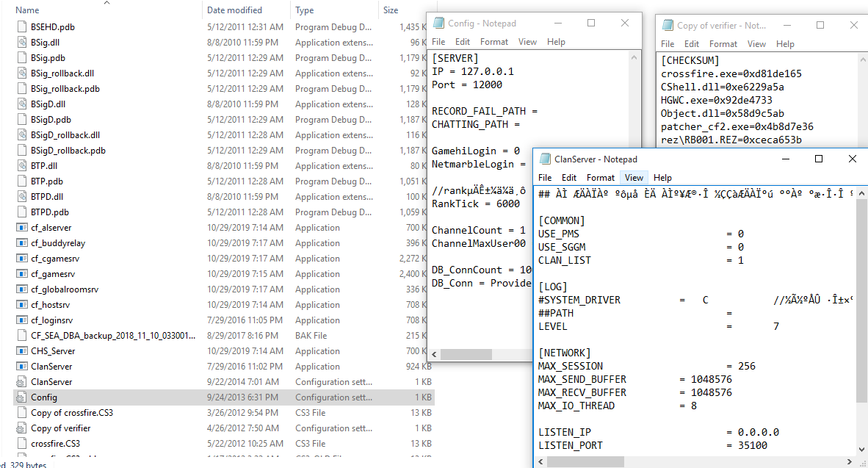The image size is (868, 468).
Task: Open the View menu in ClanServer Notepad
Action: click(x=634, y=177)
